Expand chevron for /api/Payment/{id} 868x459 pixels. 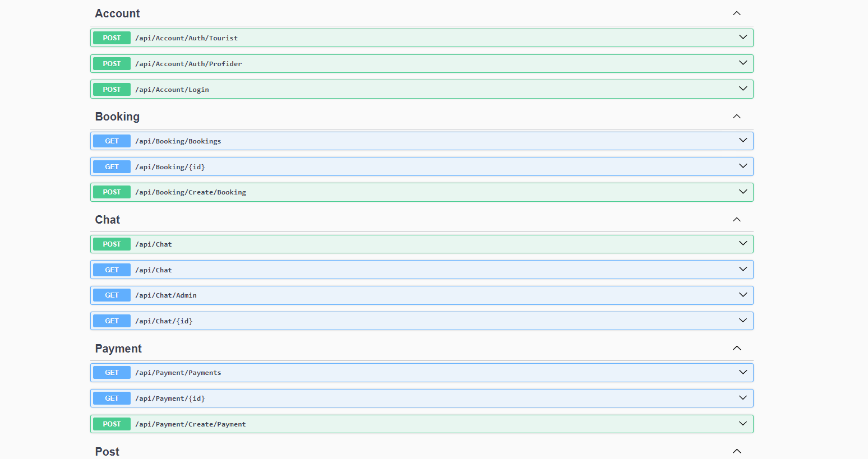click(743, 398)
